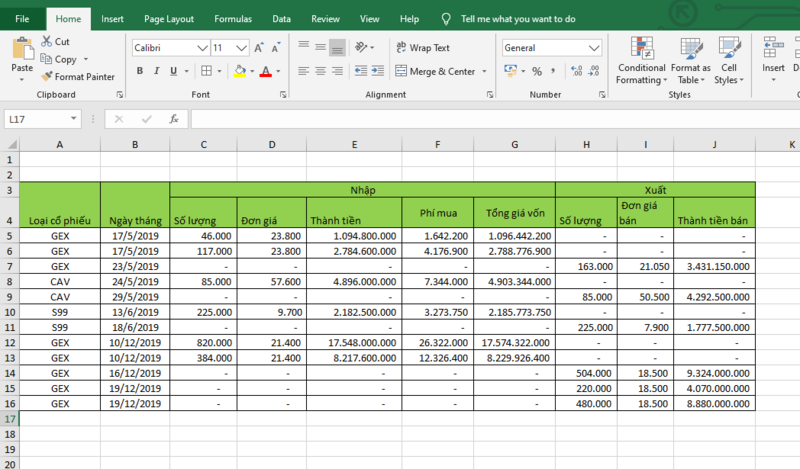Increase font size with the larger A icon
The image size is (800, 469).
(x=260, y=47)
